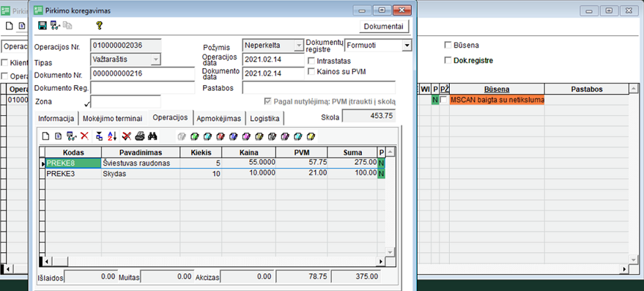Screen dimensions: 644x291
Task: Open the Operac combo box in the background window
Action: pyautogui.click(x=15, y=47)
